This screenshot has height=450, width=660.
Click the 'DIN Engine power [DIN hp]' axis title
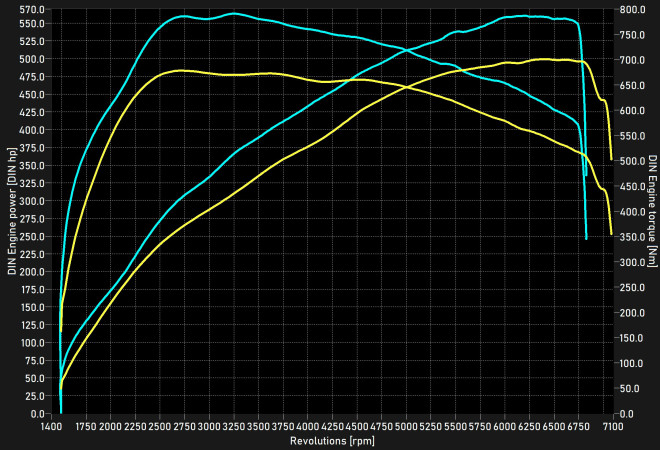click(x=11, y=211)
